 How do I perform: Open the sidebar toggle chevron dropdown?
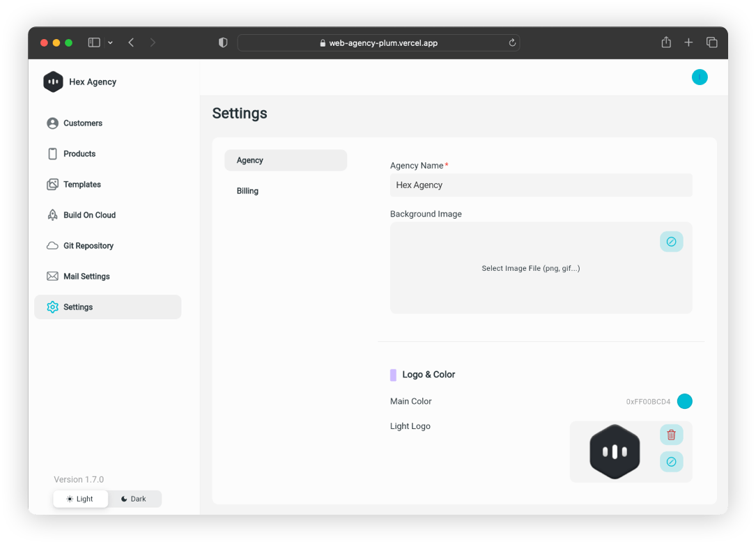[x=109, y=42]
